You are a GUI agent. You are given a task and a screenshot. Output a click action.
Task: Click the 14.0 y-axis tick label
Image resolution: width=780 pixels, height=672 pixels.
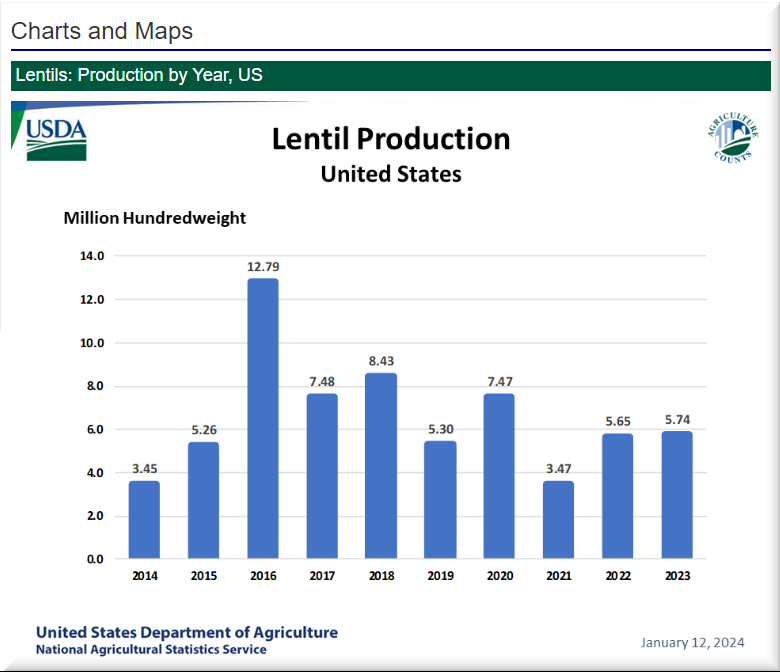coord(92,256)
